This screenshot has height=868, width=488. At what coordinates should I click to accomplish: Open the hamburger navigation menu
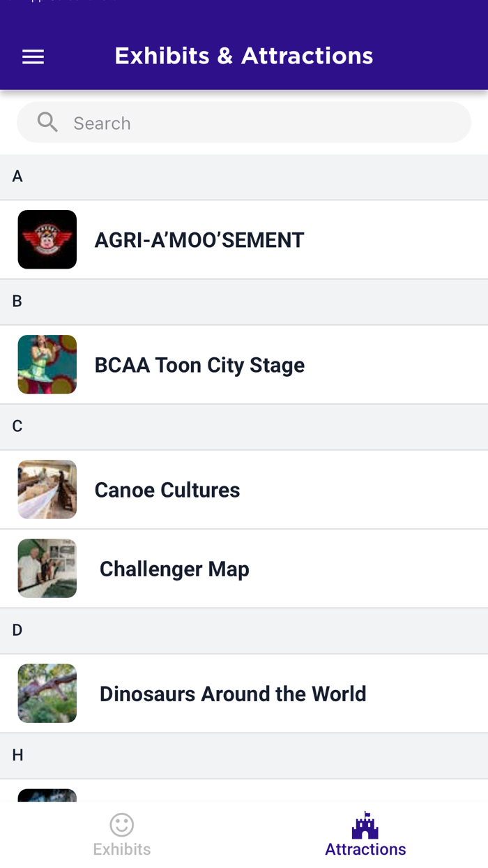click(33, 57)
